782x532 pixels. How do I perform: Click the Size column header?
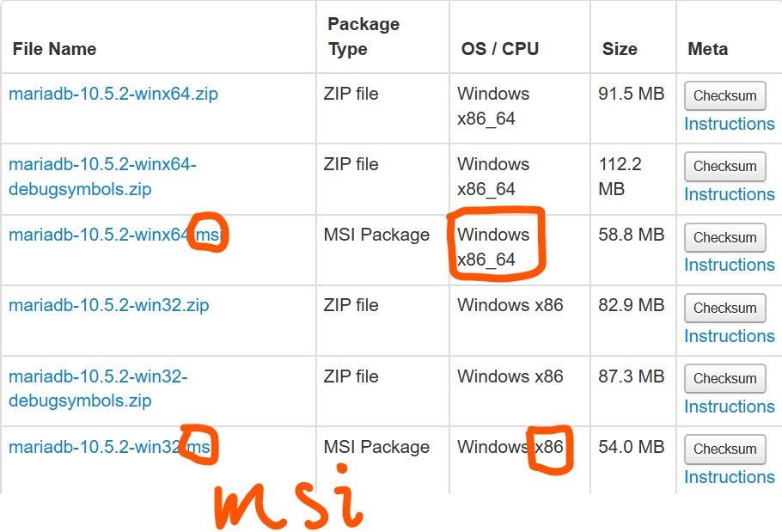pos(619,49)
